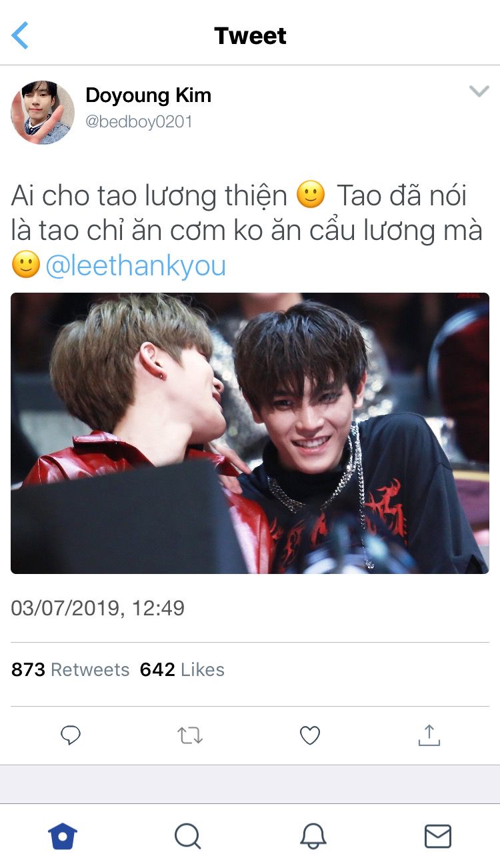Viewport: 500px width, 868px height.
Task: Open the @leethankyou mention
Action: click(136, 265)
